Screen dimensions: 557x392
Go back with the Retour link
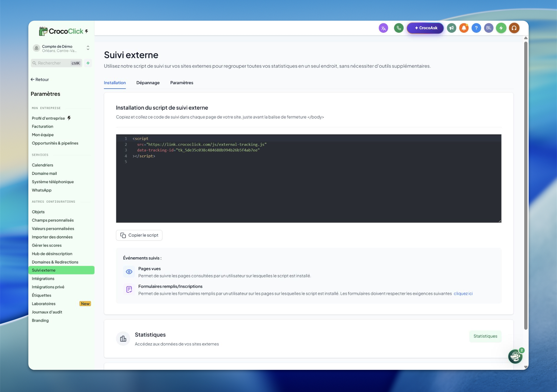pyautogui.click(x=40, y=79)
